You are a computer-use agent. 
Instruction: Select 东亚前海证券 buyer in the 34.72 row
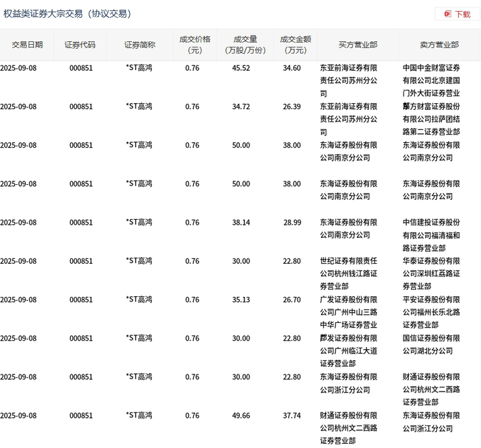pyautogui.click(x=348, y=119)
